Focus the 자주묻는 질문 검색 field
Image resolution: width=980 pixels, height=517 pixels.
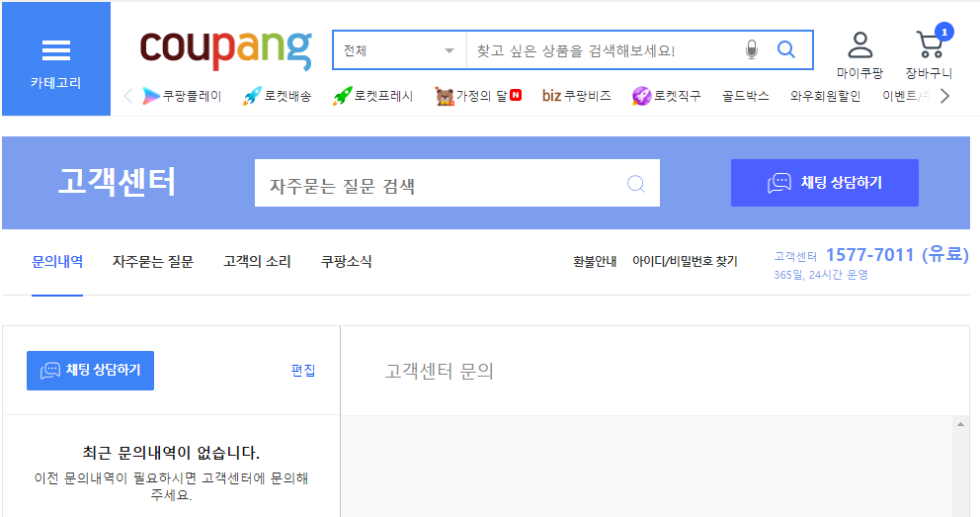456,183
